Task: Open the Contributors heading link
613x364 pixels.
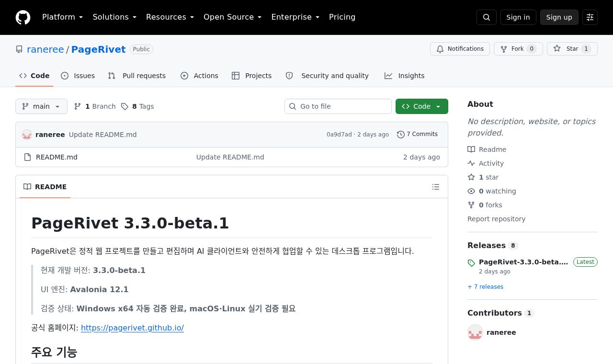Action: (x=500, y=313)
